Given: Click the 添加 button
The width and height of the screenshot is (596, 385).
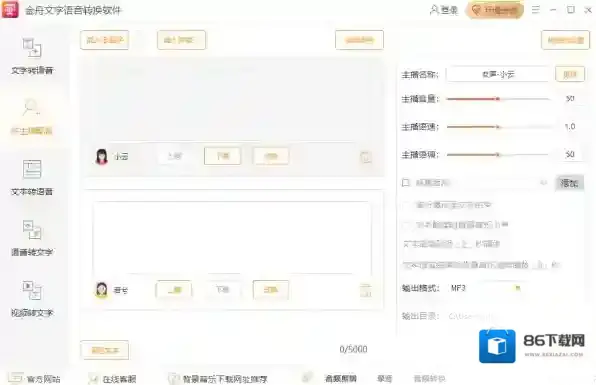Looking at the screenshot, I should tap(569, 183).
